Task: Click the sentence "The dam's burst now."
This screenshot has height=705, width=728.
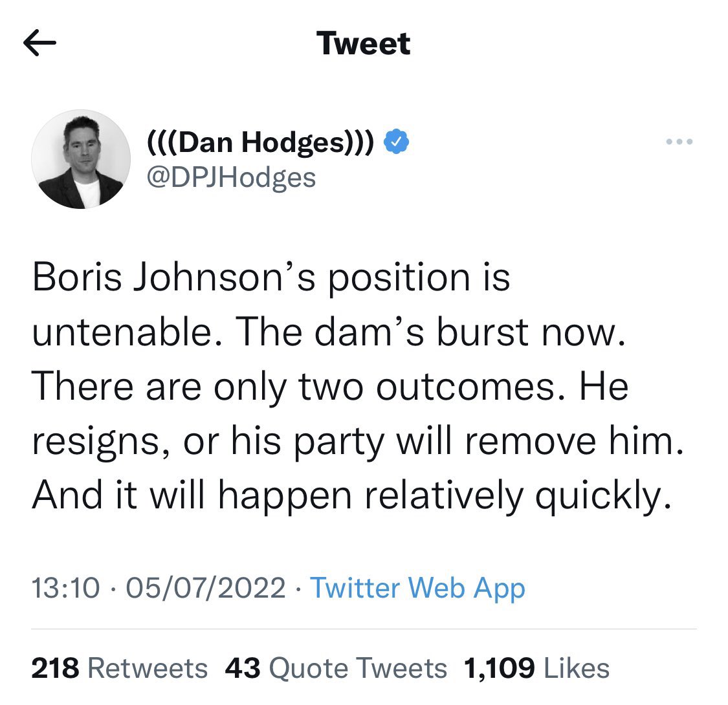Action: click(x=431, y=332)
